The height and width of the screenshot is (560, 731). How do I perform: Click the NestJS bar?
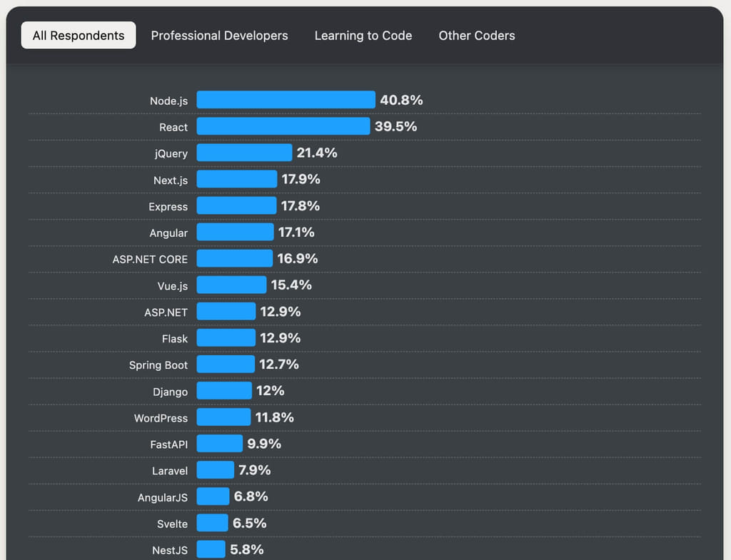coord(211,549)
